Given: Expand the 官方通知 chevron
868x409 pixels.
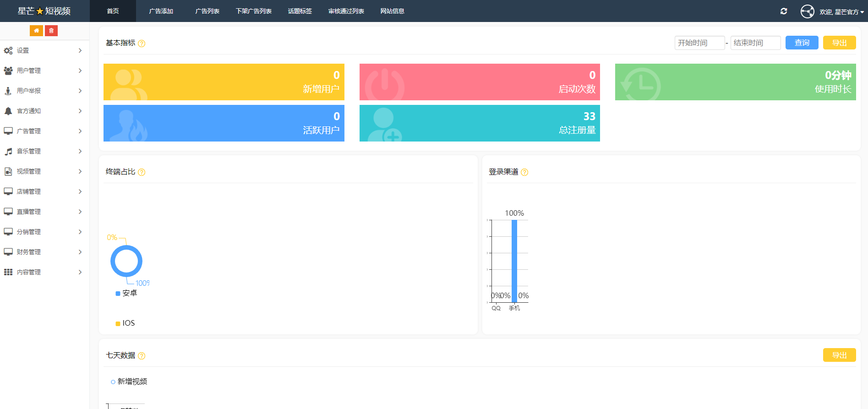Looking at the screenshot, I should (x=80, y=111).
